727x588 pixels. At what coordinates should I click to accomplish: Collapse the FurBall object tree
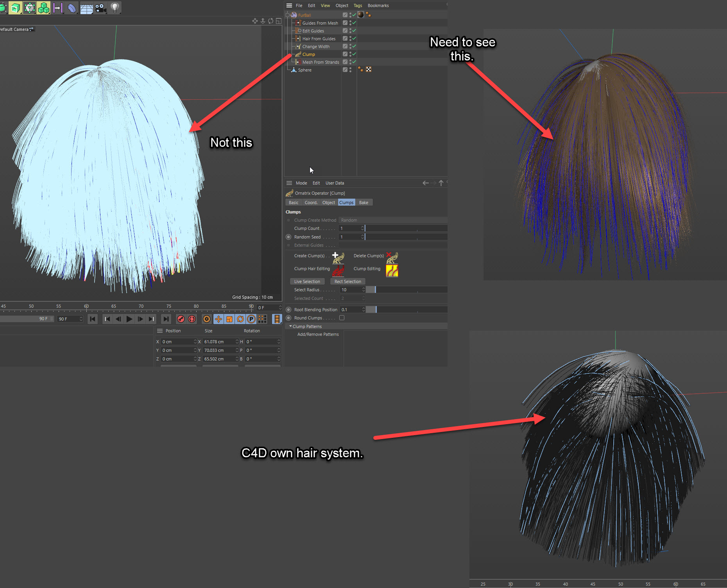(x=288, y=15)
